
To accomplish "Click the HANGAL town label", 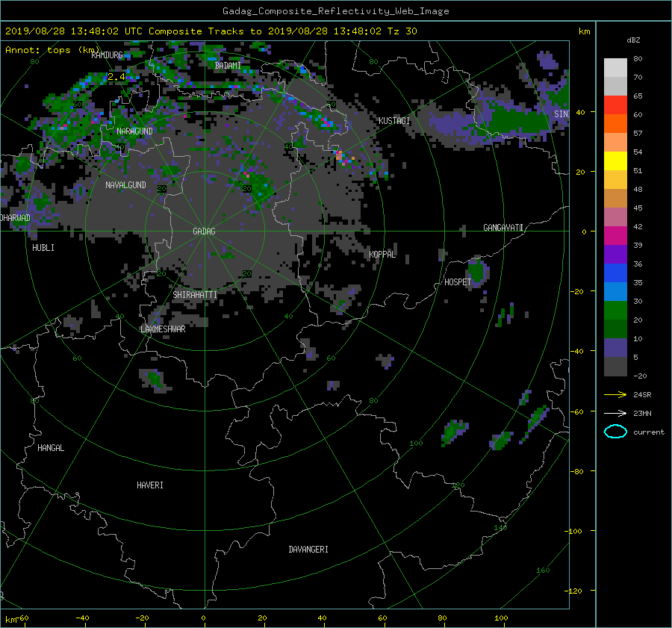I will pos(51,448).
